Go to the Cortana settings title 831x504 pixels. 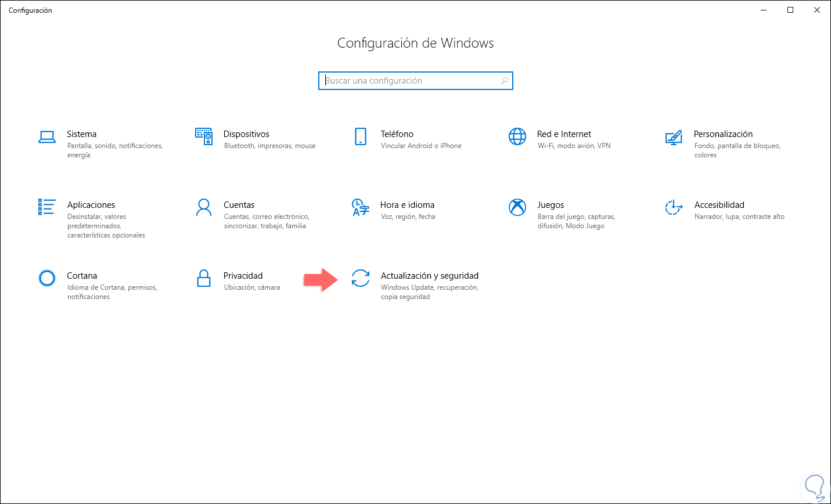point(82,276)
